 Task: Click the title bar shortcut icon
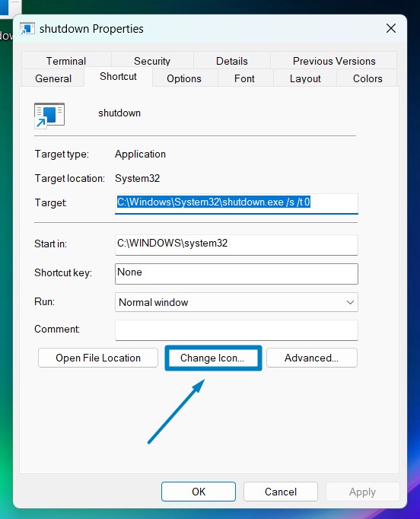pos(27,29)
